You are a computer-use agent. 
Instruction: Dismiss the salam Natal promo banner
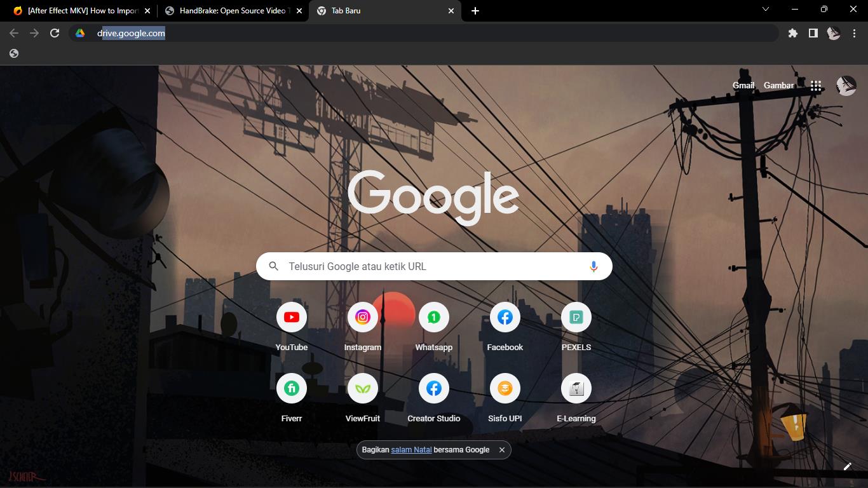501,450
